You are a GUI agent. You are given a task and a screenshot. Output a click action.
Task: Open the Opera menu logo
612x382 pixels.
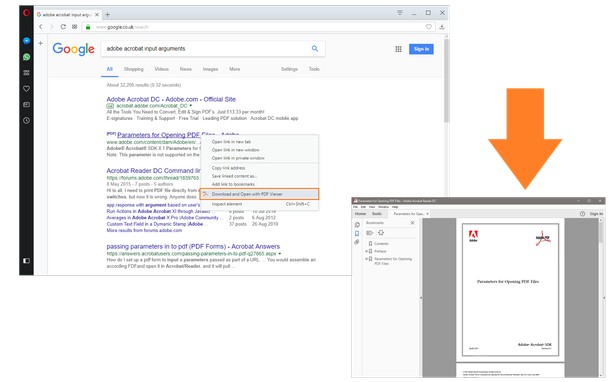coord(26,12)
